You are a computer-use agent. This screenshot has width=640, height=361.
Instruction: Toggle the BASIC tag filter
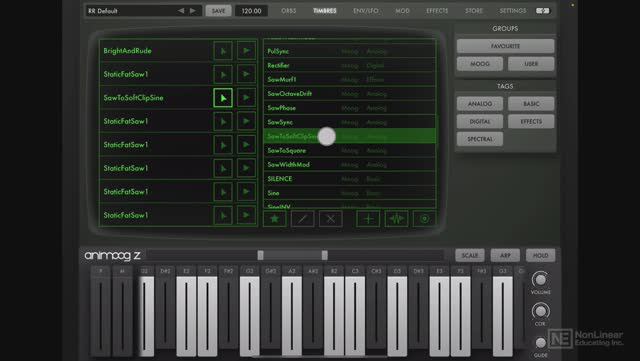[531, 104]
